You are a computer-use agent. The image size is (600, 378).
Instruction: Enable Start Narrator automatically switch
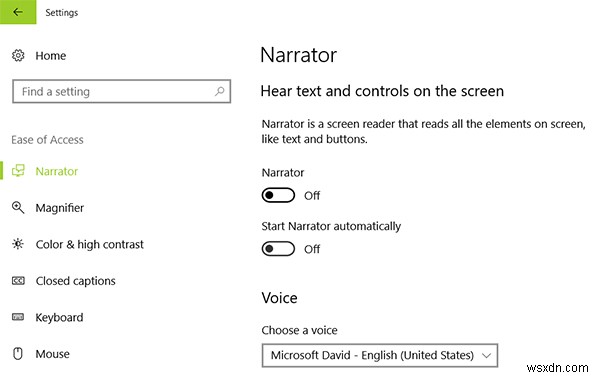pyautogui.click(x=278, y=249)
